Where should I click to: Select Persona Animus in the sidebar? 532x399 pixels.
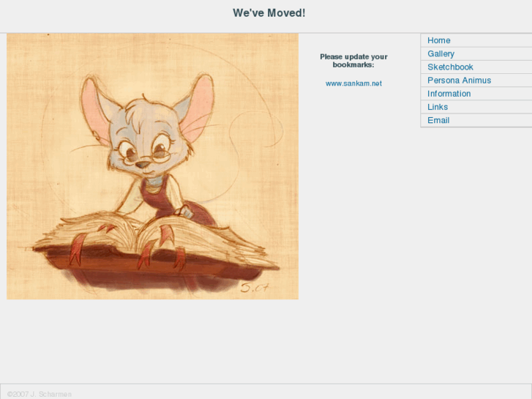click(459, 80)
